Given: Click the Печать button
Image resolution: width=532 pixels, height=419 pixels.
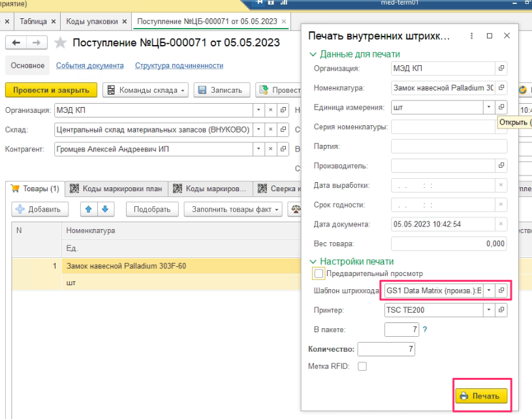Looking at the screenshot, I should tap(482, 396).
